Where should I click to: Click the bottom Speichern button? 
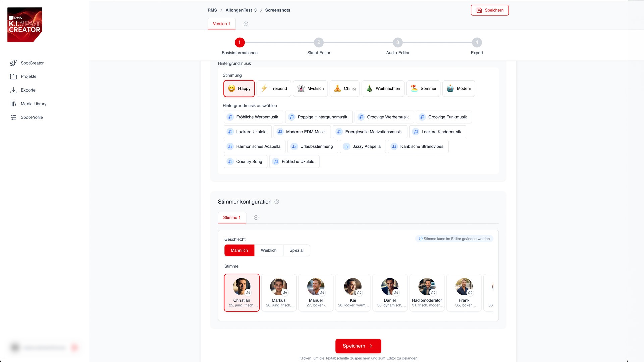(x=358, y=346)
